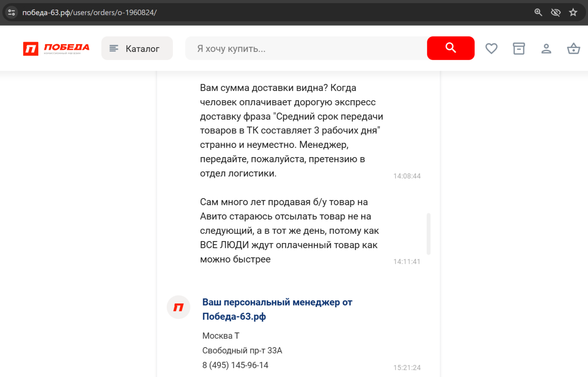Open the Каталог menu button
The image size is (588, 377).
click(137, 48)
